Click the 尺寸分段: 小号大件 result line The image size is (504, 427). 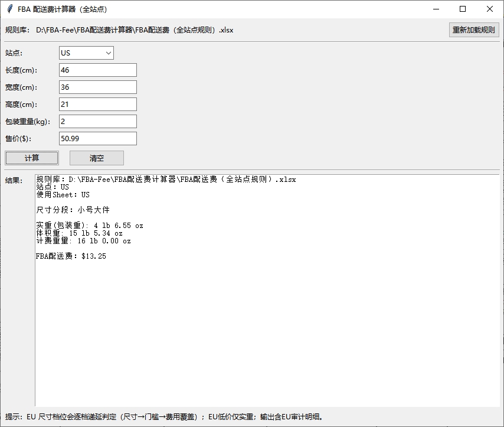click(73, 210)
